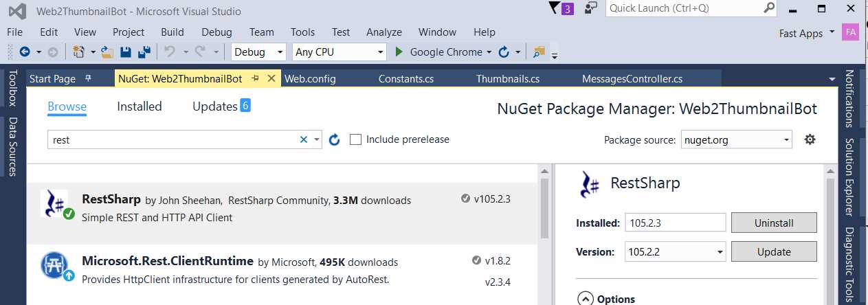The width and height of the screenshot is (868, 305).
Task: Save the current file with disk icon
Action: [x=126, y=52]
